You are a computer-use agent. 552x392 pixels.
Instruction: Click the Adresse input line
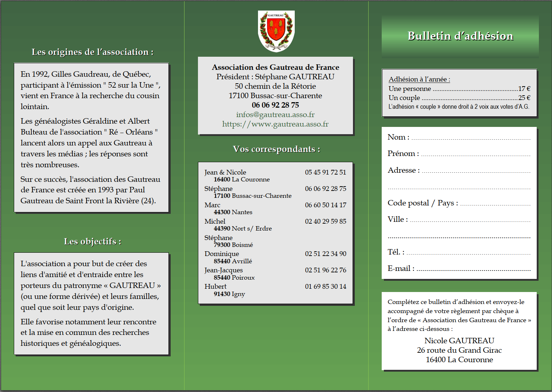click(476, 171)
